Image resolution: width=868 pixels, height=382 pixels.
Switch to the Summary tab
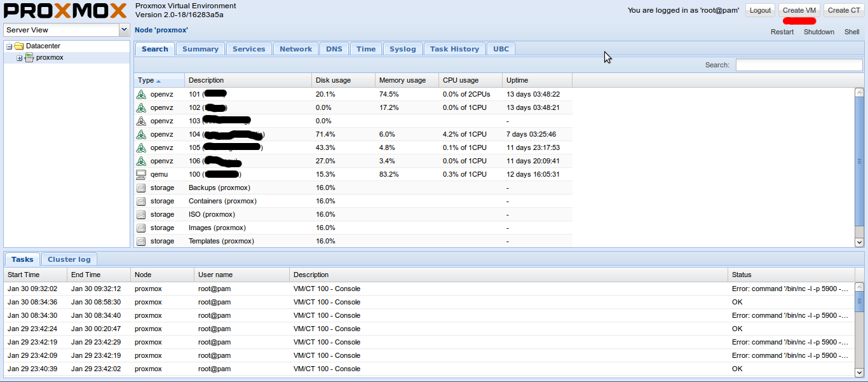[200, 49]
